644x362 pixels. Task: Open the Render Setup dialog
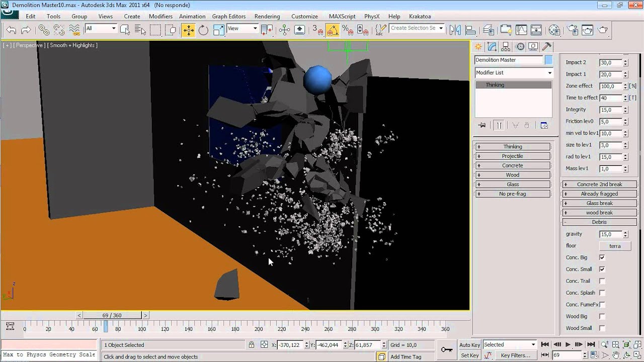click(573, 30)
